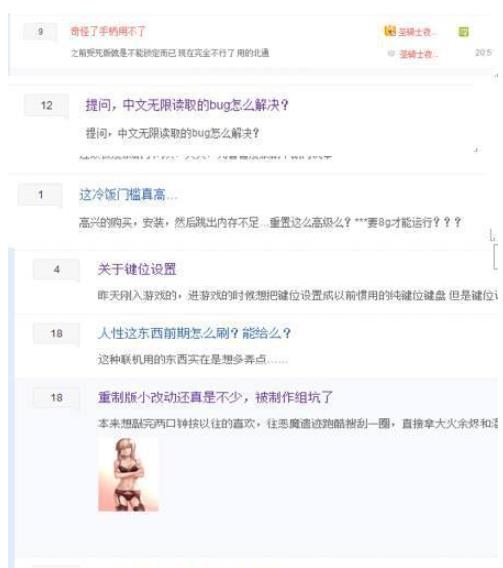Open the red thread titled 奇怪了手柄用不了
The height and width of the screenshot is (568, 503).
[108, 32]
